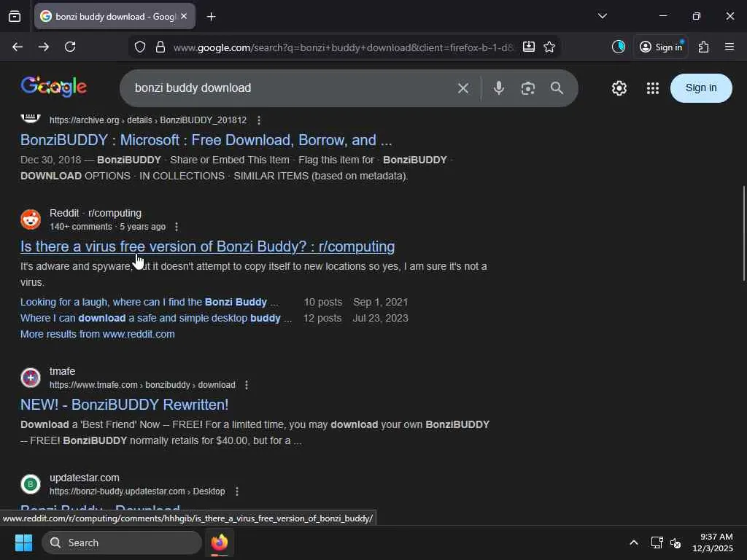Image resolution: width=747 pixels, height=560 pixels.
Task: Go forward to next page
Action: 44,47
